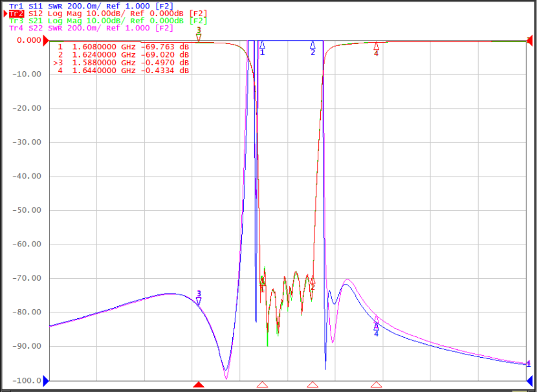Click blue marker 2 triangle near top

pos(312,45)
